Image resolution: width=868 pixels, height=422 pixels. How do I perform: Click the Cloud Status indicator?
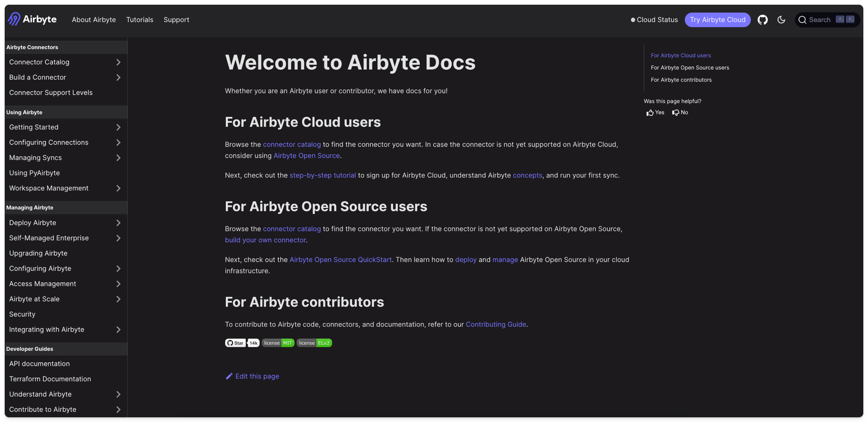(654, 20)
